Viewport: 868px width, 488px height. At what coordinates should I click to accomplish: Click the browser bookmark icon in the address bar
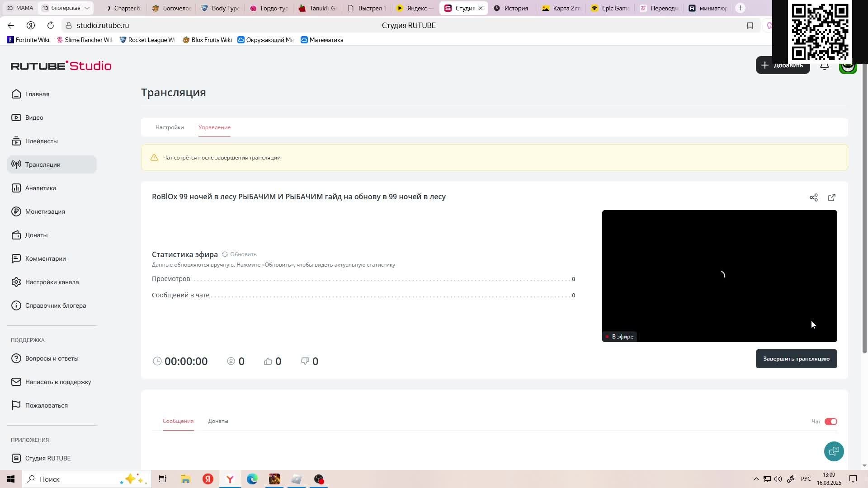click(x=750, y=25)
